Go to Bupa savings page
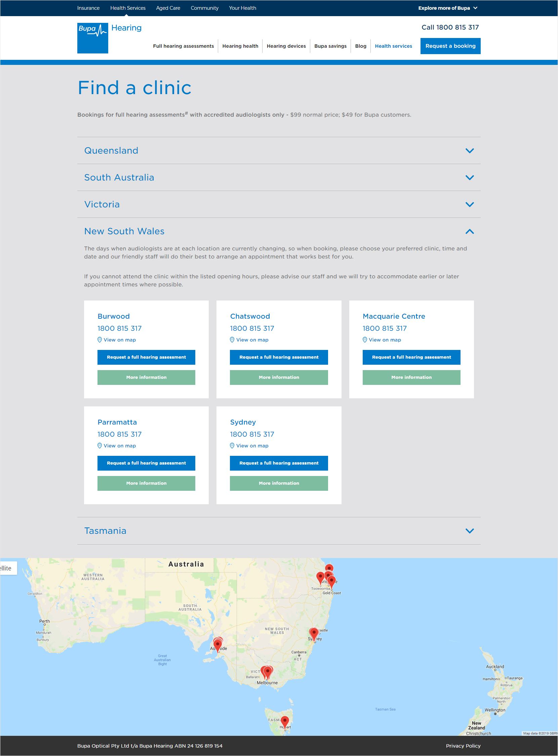 pyautogui.click(x=330, y=46)
